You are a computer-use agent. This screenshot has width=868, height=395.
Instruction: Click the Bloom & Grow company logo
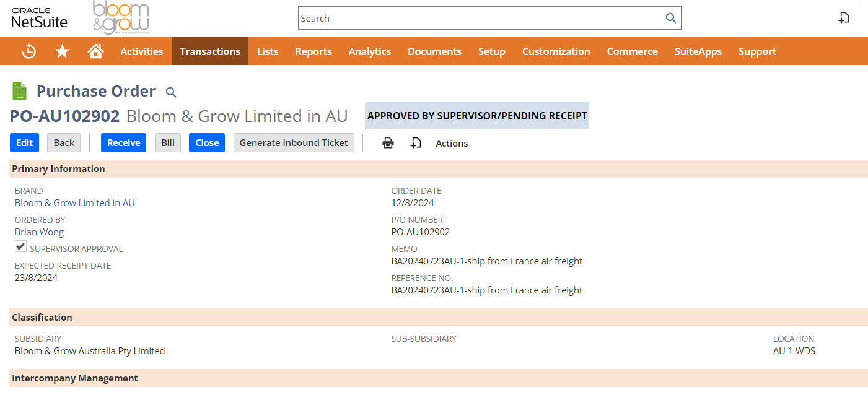121,17
